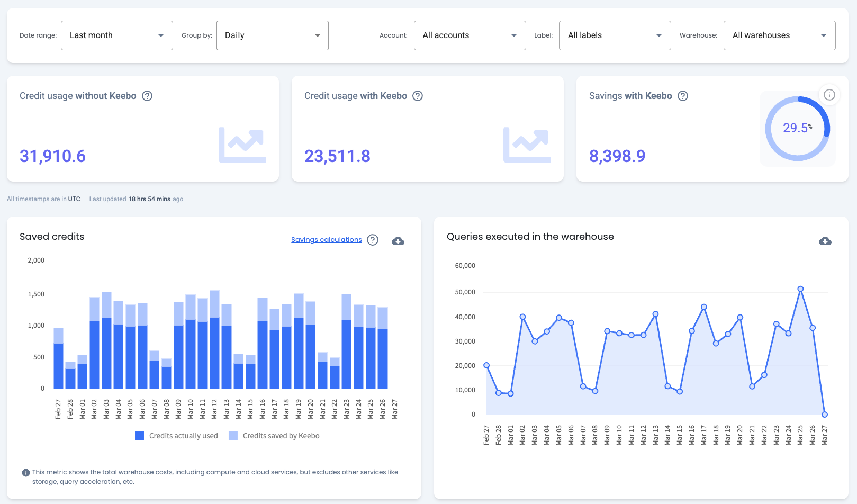Click the trend icon in the Credit usage with Keebo card
857x504 pixels.
coord(527,143)
